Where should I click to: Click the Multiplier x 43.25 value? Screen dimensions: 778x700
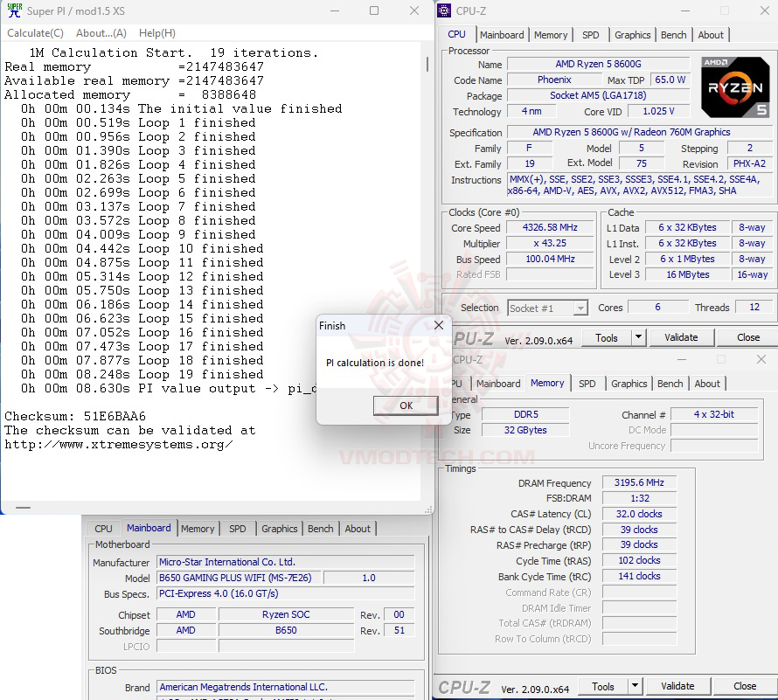click(x=550, y=244)
